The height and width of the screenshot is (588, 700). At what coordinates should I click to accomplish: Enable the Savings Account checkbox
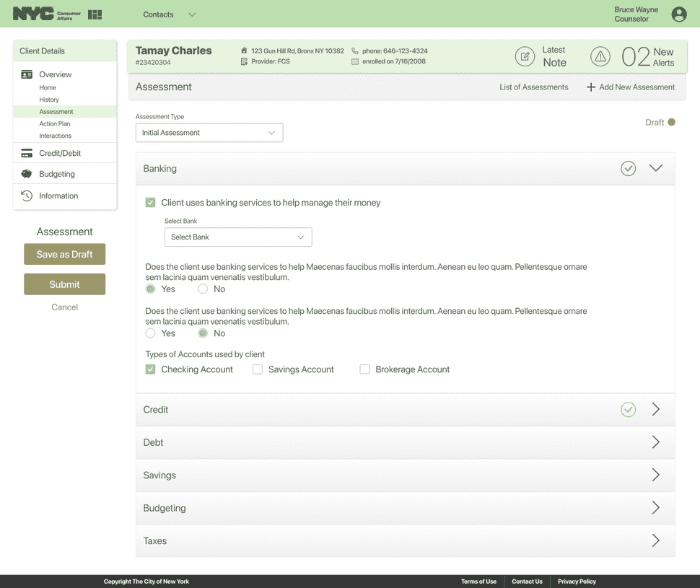(258, 369)
